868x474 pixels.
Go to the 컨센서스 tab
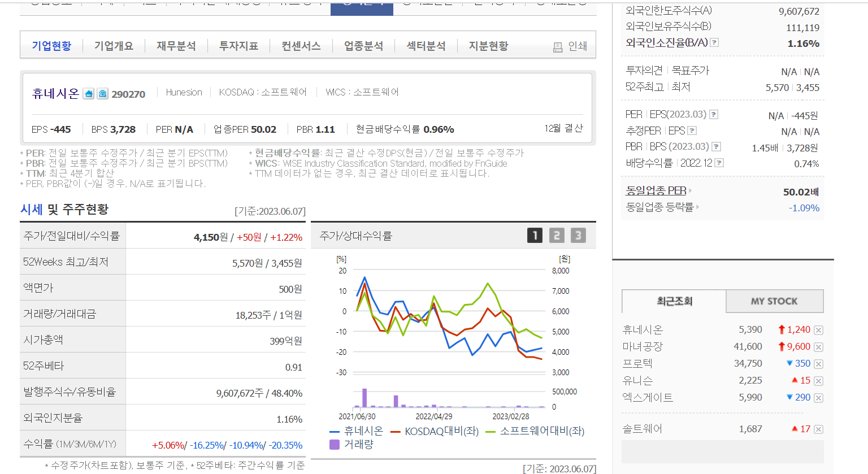point(301,46)
